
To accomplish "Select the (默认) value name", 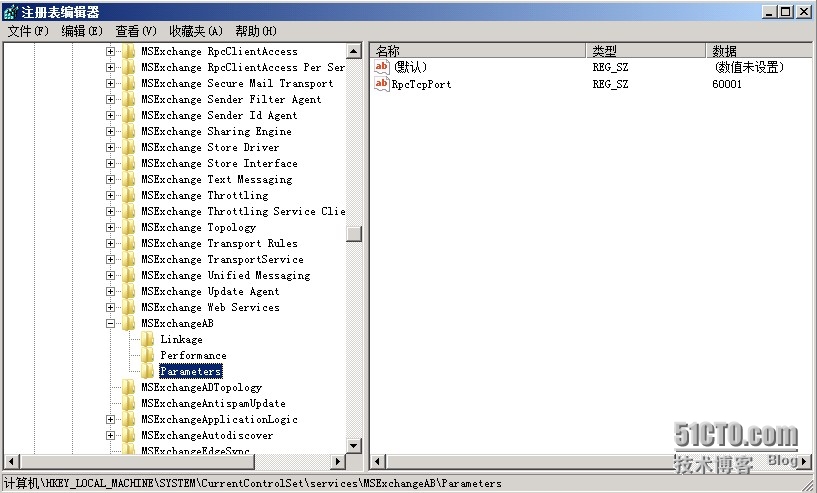I will [410, 67].
